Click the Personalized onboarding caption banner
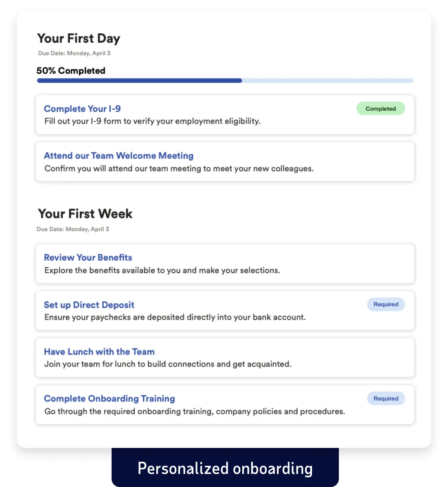 pyautogui.click(x=225, y=468)
